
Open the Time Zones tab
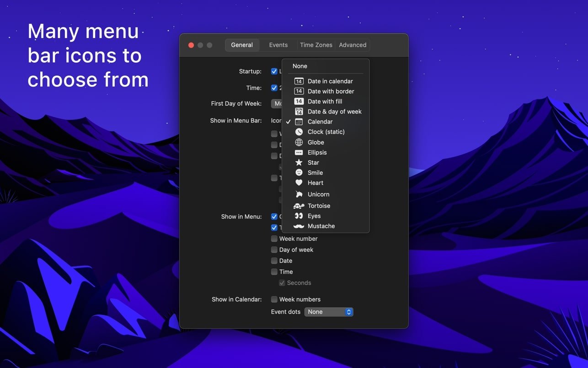316,45
